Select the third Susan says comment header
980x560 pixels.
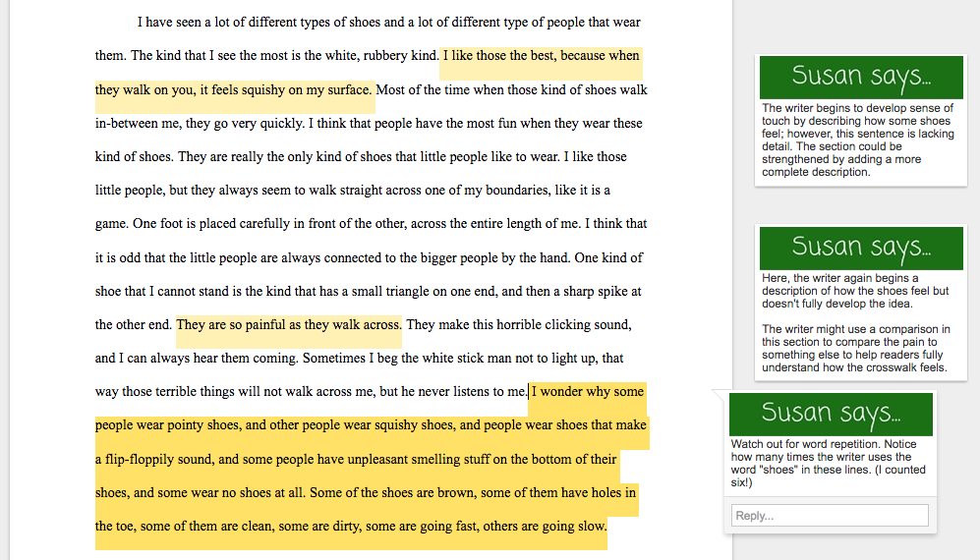831,414
